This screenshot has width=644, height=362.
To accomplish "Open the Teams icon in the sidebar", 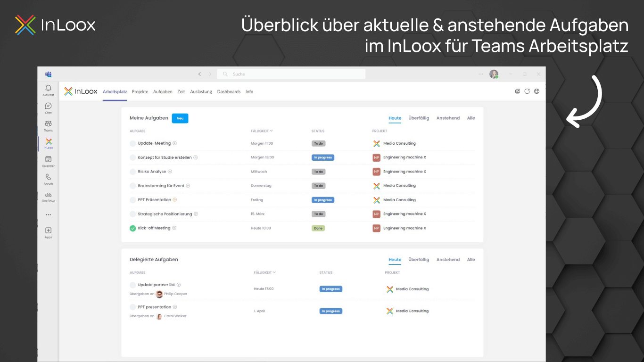I will click(x=48, y=123).
